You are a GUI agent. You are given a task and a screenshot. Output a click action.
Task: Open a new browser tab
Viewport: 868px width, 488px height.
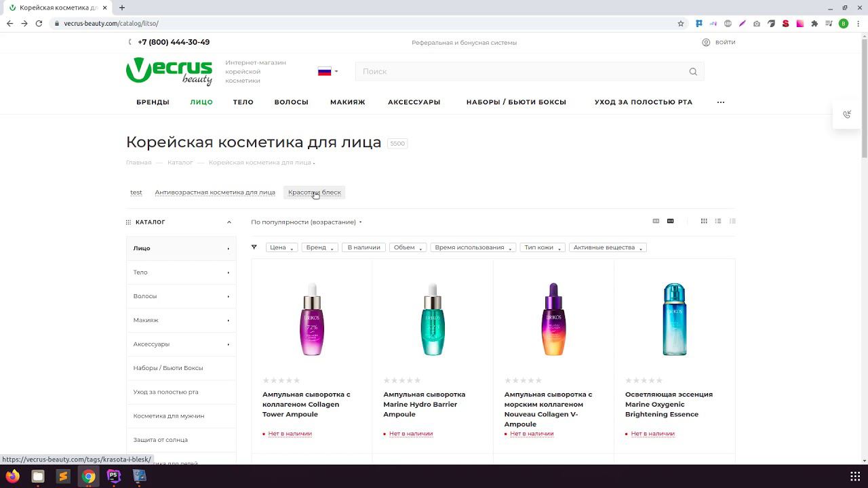pos(122,7)
